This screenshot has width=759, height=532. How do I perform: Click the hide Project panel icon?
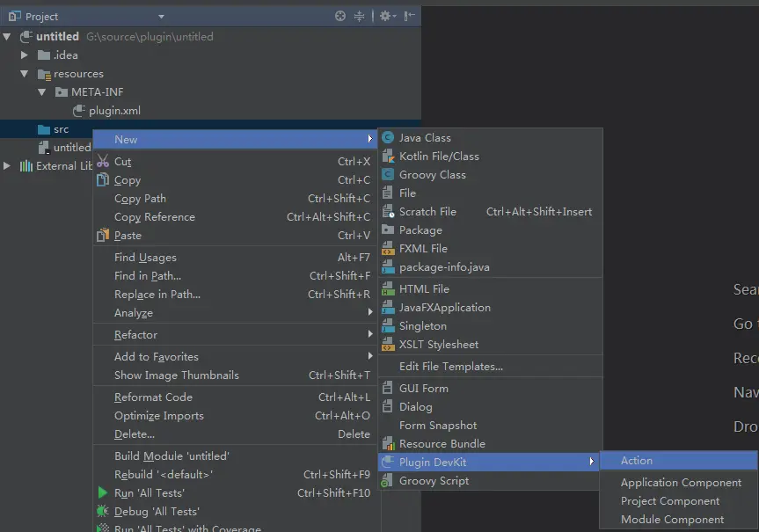point(410,16)
